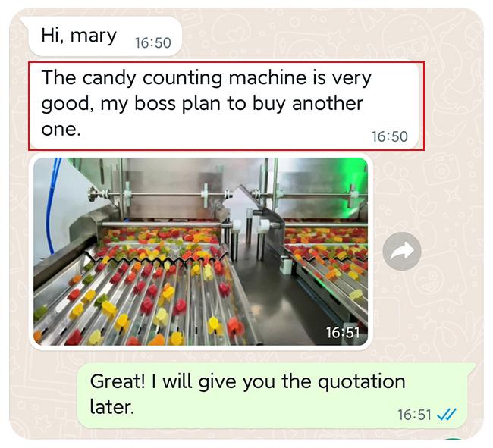Viewport: 493px width, 448px height.
Task: Open the candy machine photo message
Action: tap(200, 252)
